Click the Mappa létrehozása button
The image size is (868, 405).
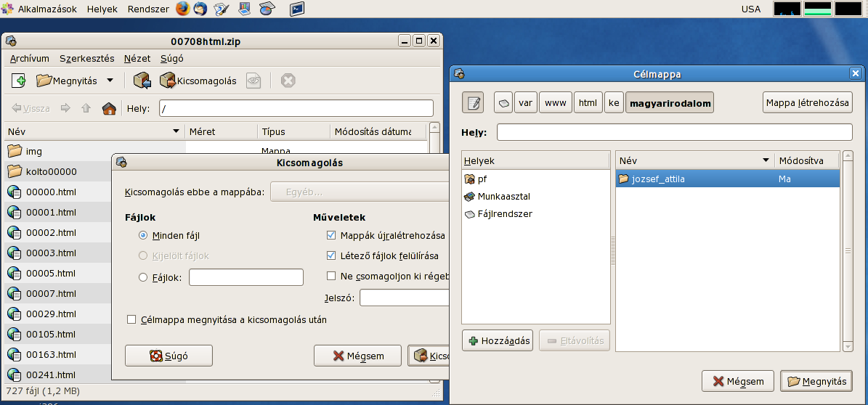806,103
